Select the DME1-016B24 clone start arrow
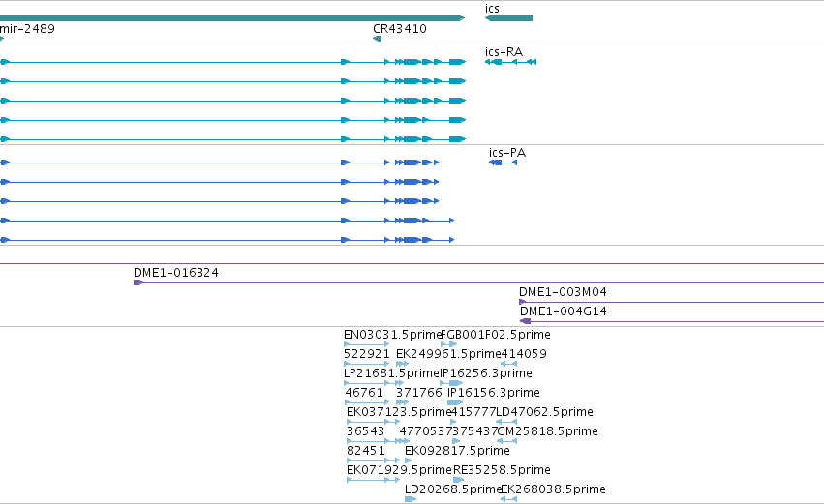The width and height of the screenshot is (824, 504). (138, 282)
